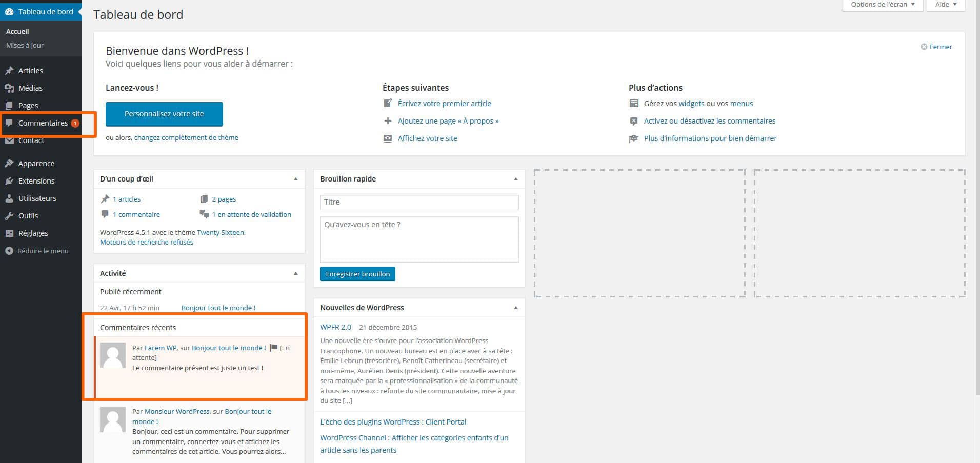Close the welcome panel with Fermer

tap(936, 47)
